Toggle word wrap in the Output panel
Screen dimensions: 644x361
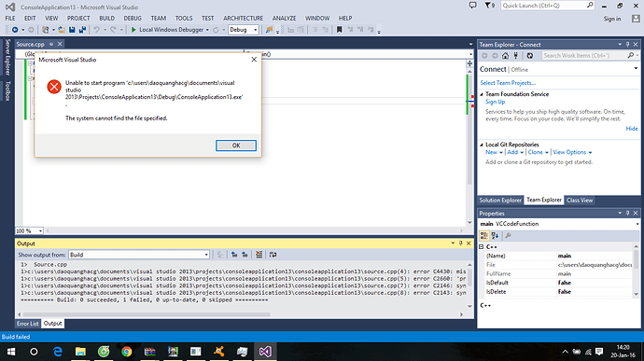[273, 255]
